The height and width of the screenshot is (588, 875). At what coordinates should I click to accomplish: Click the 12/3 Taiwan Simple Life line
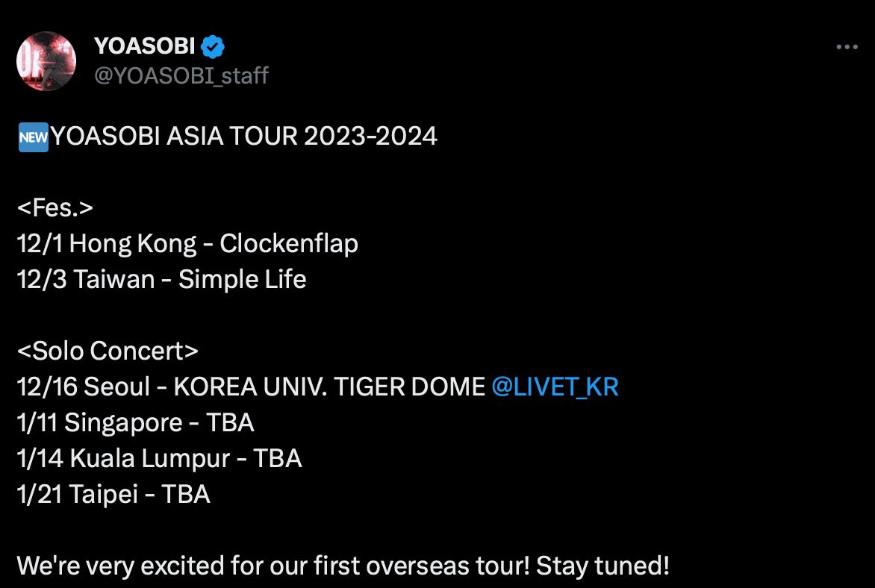click(161, 279)
